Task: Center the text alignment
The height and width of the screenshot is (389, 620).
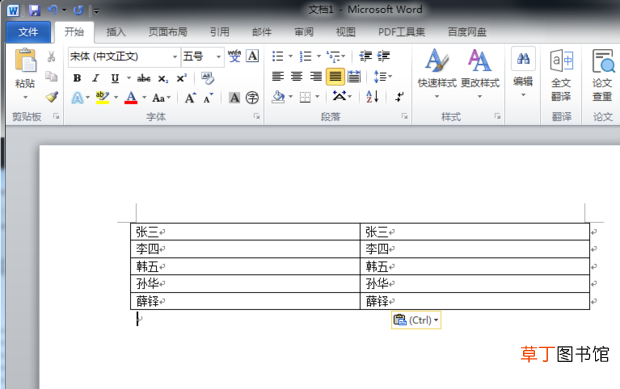Action: click(297, 76)
